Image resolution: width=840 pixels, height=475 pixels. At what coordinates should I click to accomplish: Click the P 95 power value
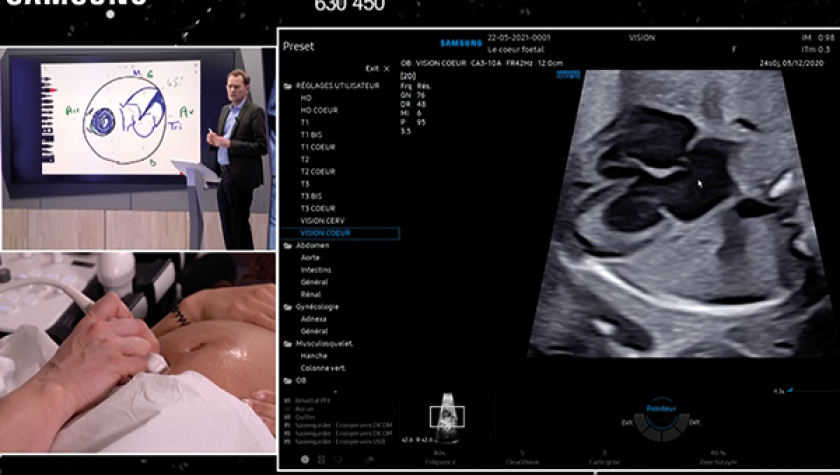413,122
